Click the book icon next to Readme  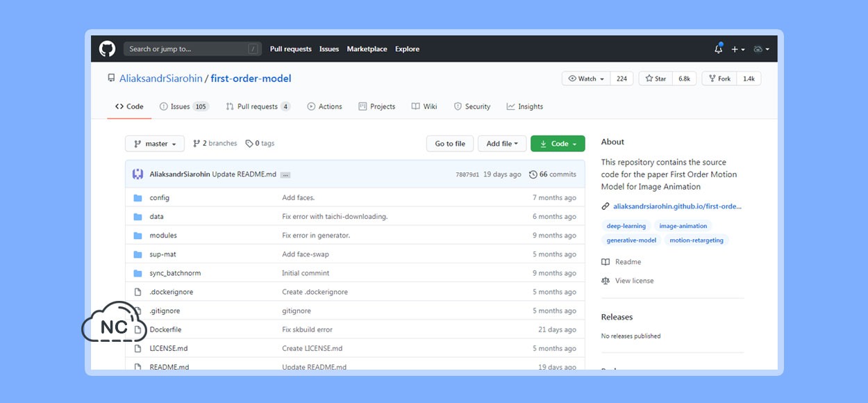click(606, 262)
